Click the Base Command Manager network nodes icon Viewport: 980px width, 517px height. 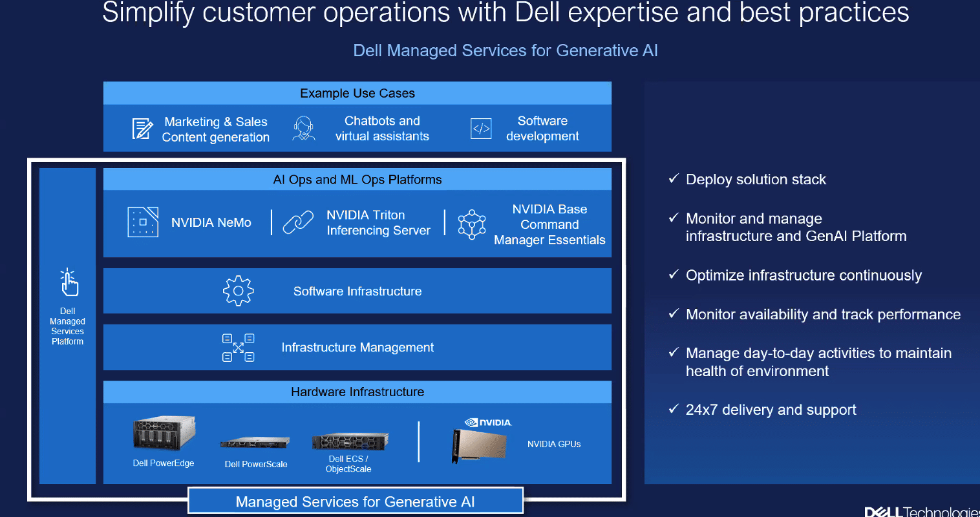click(x=472, y=224)
